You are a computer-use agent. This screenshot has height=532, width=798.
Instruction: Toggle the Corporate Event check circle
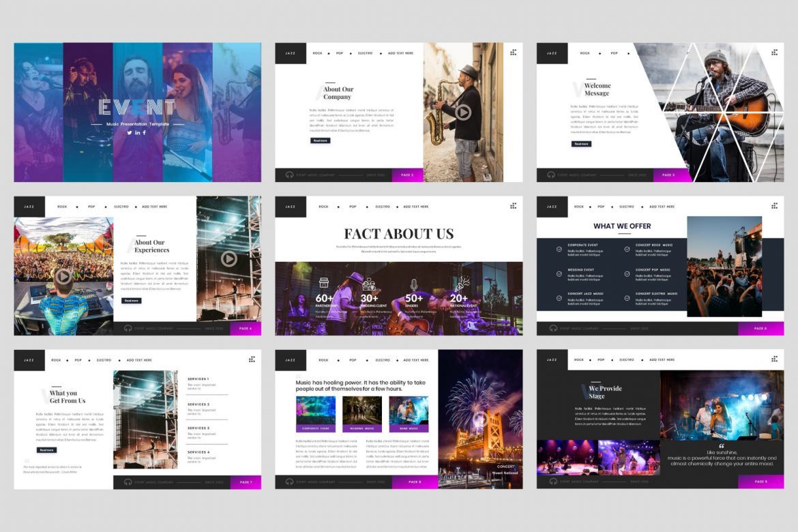coord(559,250)
